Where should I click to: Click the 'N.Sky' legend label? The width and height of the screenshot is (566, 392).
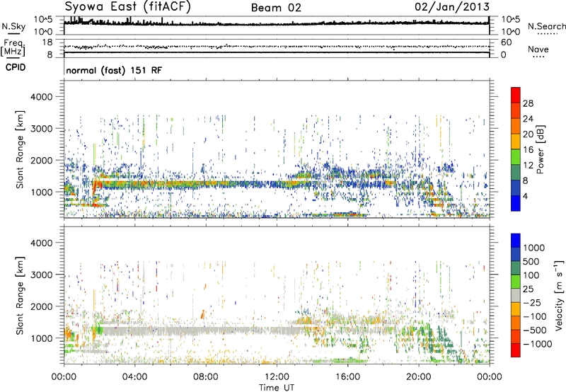(13, 26)
